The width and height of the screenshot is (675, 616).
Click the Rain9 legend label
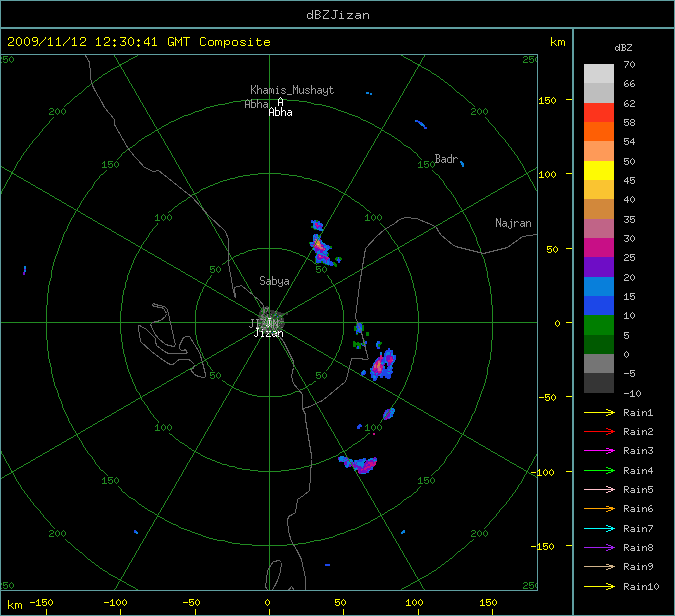coord(637,567)
